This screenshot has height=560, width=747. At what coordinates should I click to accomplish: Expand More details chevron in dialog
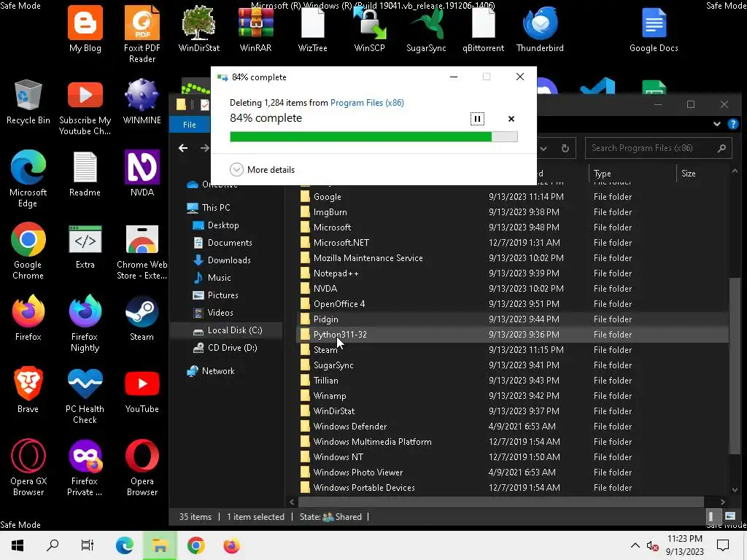(x=237, y=169)
